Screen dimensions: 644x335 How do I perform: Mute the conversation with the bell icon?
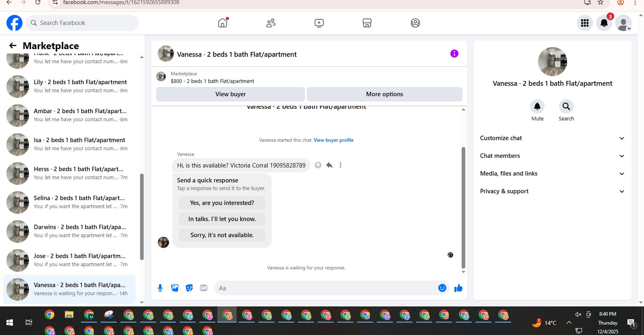[x=537, y=106]
